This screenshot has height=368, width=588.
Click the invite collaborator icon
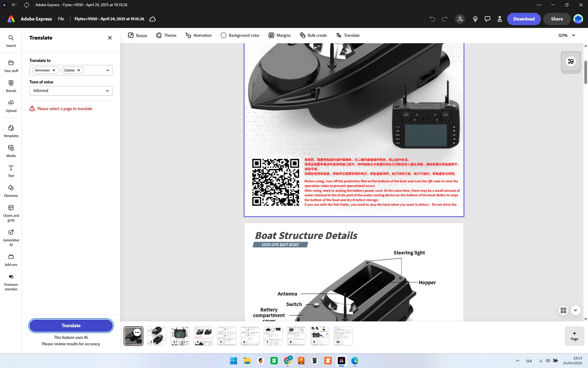pos(460,19)
